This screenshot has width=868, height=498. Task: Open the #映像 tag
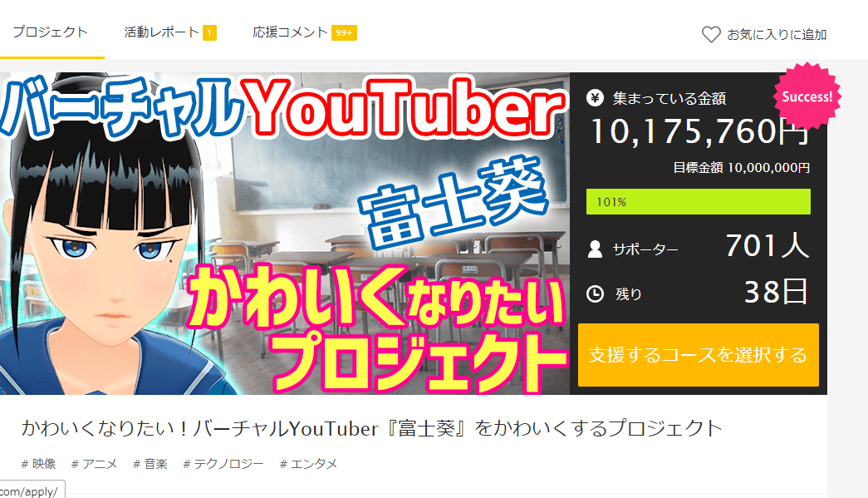click(39, 464)
